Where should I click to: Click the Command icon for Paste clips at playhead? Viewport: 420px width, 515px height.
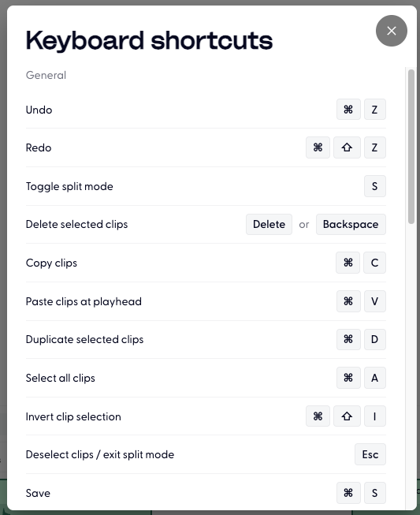point(348,301)
